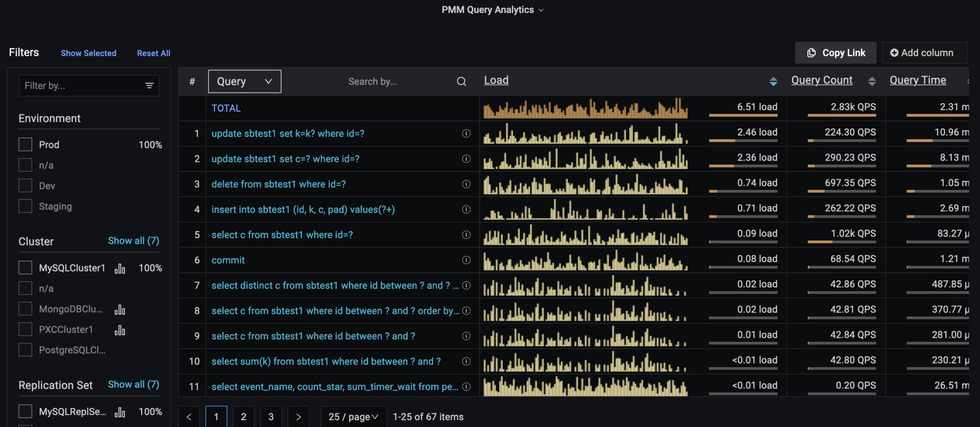This screenshot has width=980, height=427.
Task: Check the Prod environment checkbox
Action: coord(25,144)
